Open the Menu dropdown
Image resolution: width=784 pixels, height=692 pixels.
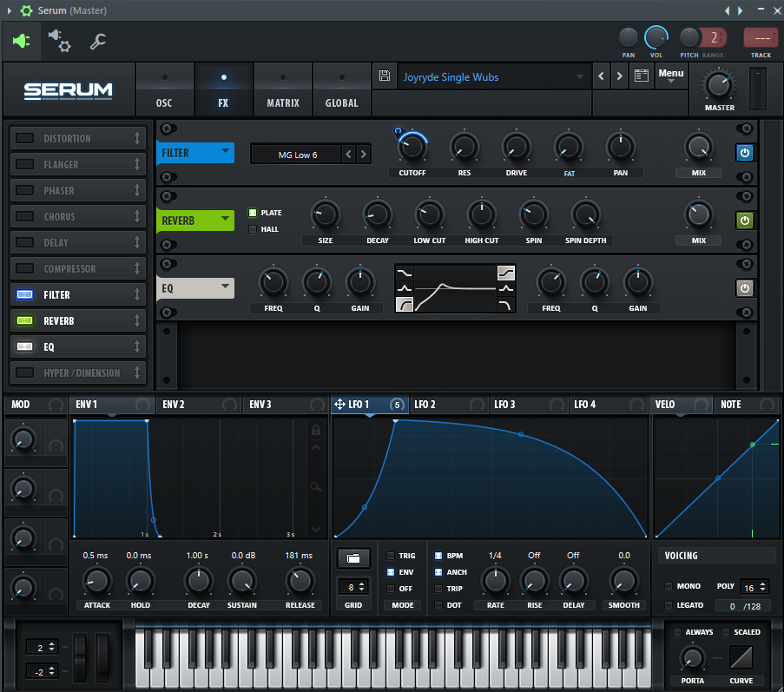[x=670, y=75]
